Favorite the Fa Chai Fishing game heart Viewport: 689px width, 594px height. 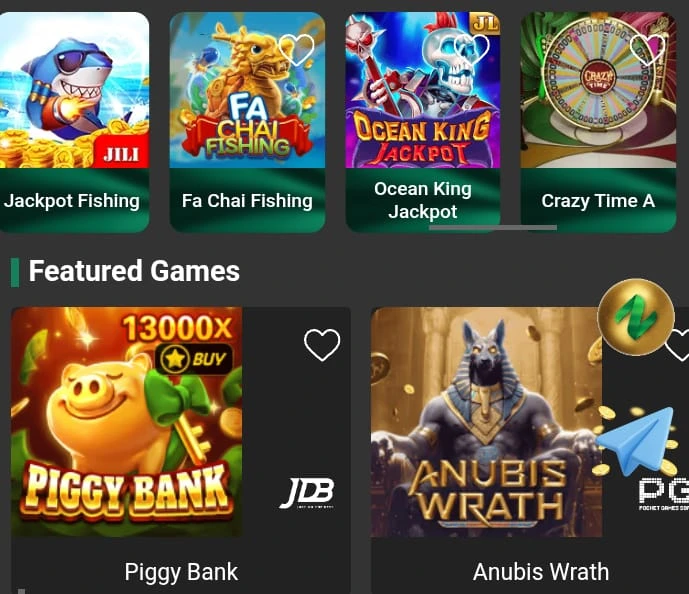pyautogui.click(x=297, y=49)
